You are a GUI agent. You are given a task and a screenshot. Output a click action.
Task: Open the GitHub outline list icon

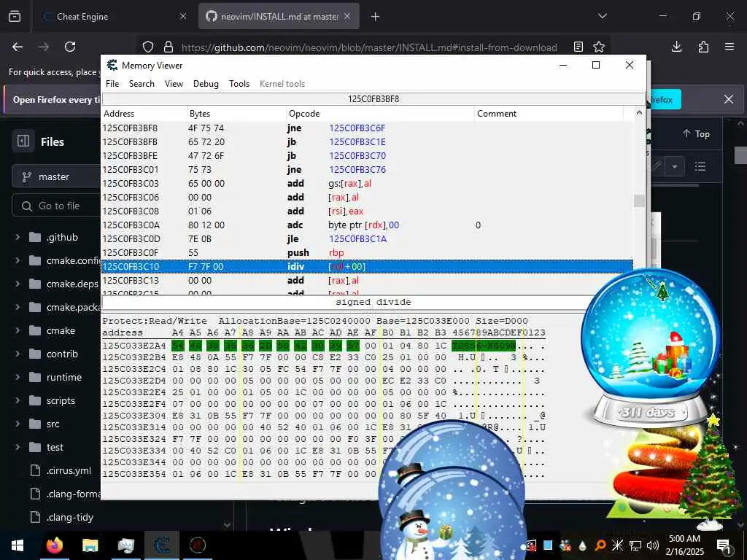point(700,167)
